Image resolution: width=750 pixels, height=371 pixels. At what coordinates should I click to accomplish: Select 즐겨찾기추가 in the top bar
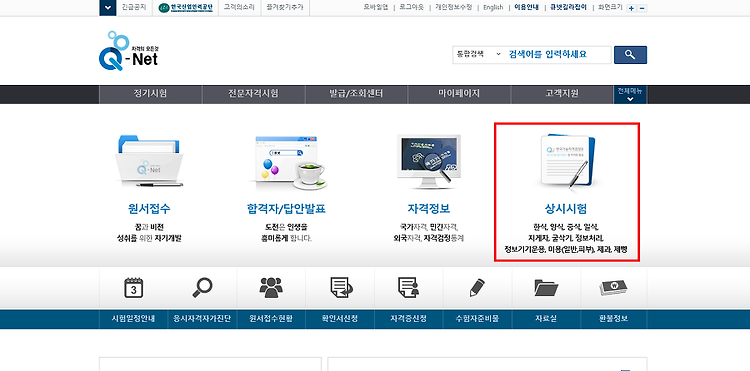coord(285,8)
